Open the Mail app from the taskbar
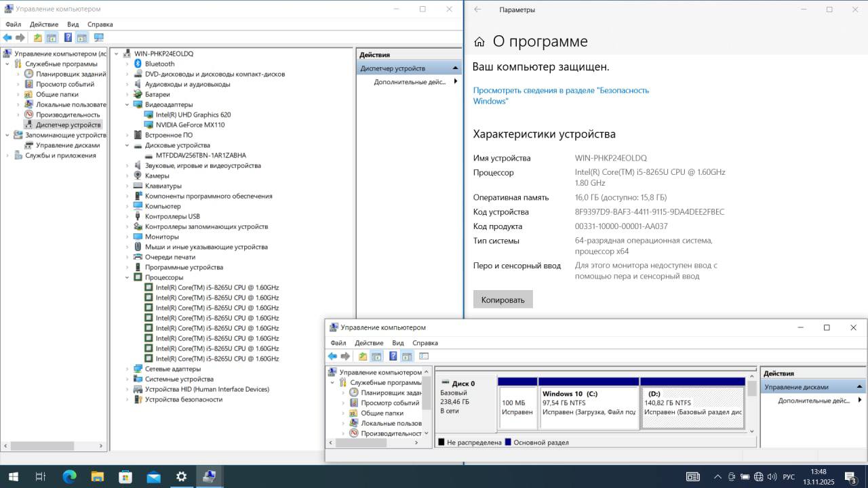The height and width of the screenshot is (488, 868). point(153,477)
